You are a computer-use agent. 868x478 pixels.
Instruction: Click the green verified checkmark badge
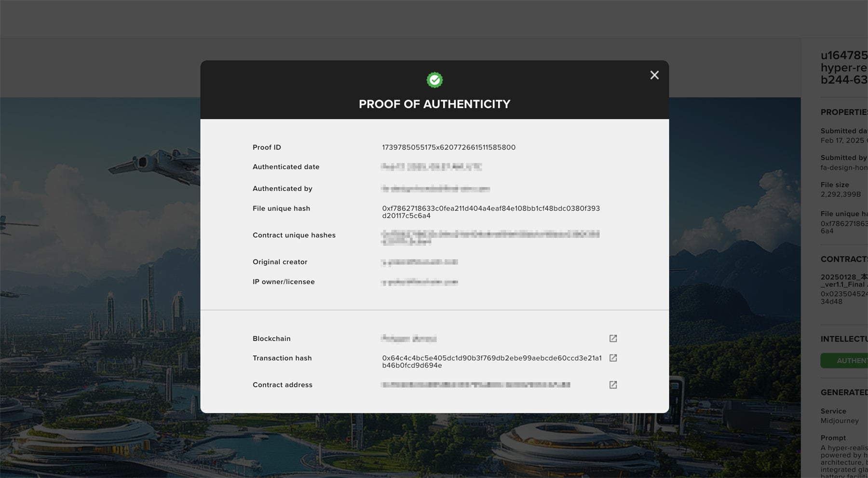(x=434, y=80)
